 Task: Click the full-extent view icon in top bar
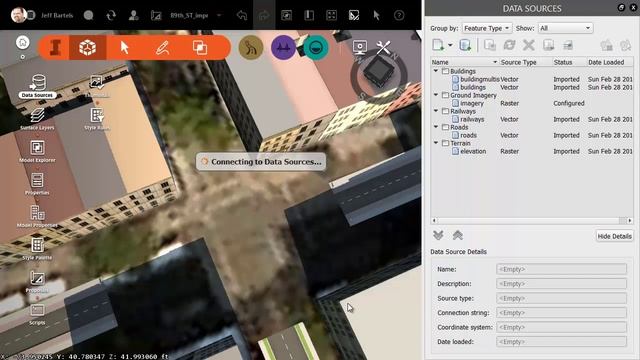click(331, 16)
